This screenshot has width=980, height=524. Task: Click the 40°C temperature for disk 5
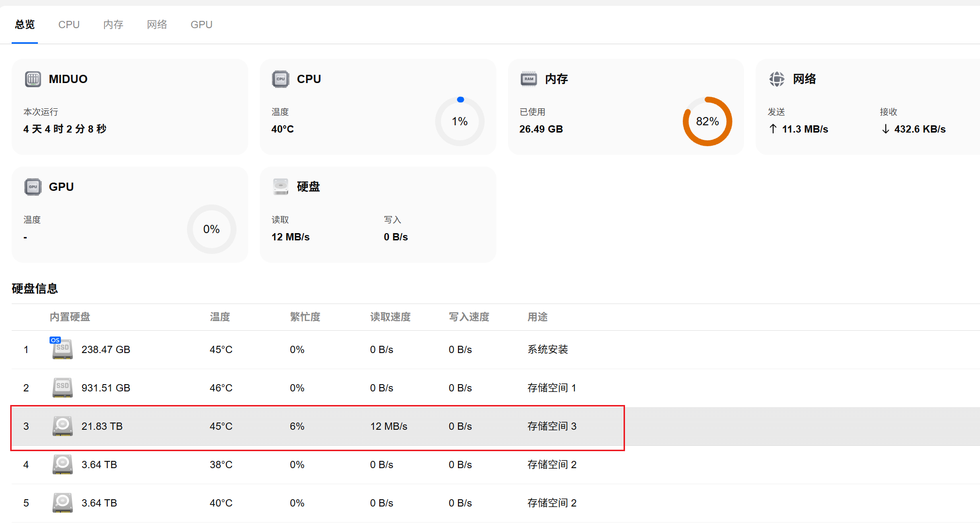tap(221, 503)
